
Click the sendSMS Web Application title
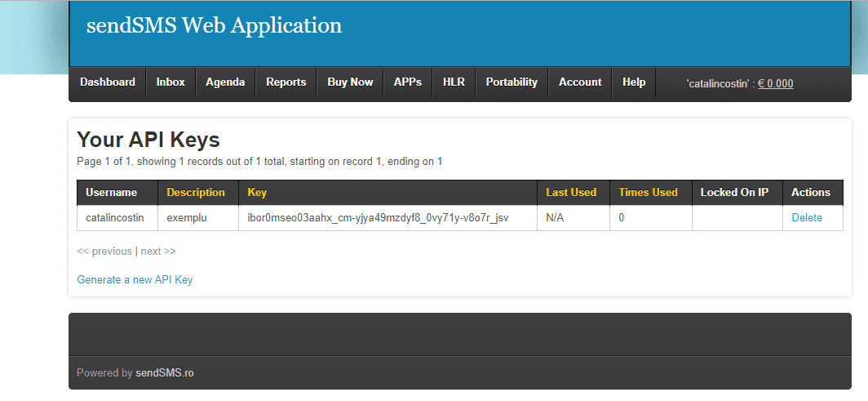pyautogui.click(x=215, y=25)
